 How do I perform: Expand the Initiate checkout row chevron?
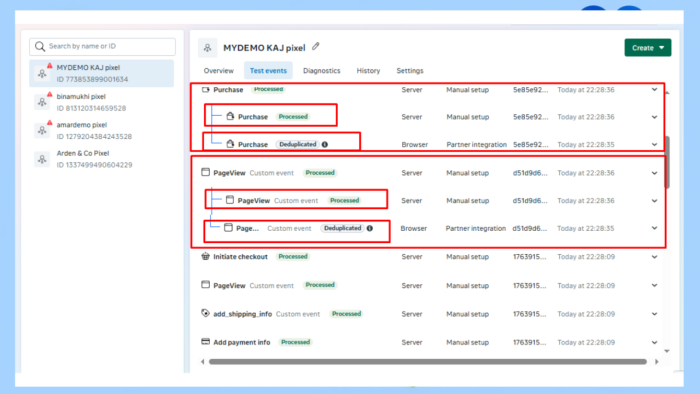tap(654, 257)
